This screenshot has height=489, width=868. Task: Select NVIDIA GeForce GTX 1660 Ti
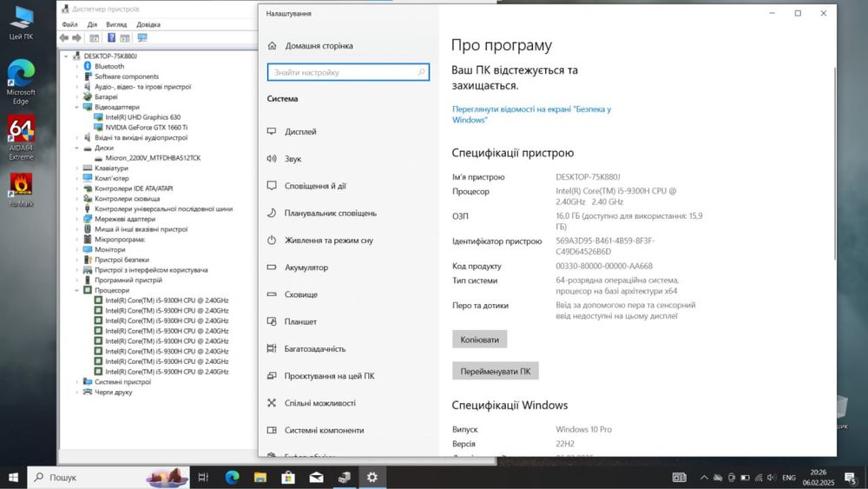pyautogui.click(x=146, y=128)
